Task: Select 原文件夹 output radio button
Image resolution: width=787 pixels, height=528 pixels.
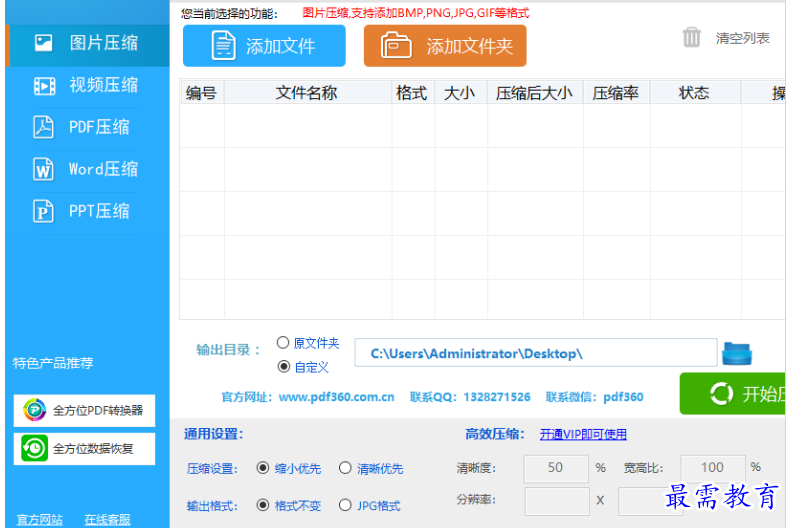Action: tap(284, 343)
